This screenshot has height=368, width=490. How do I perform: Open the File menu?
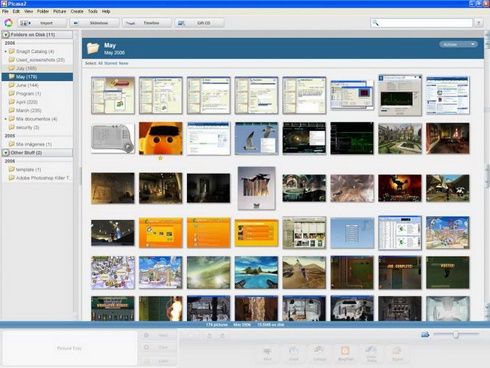(5, 11)
